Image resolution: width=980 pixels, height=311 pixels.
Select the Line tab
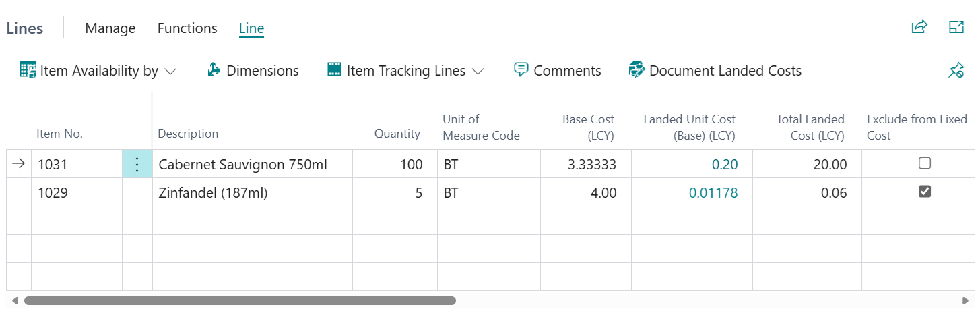point(251,28)
